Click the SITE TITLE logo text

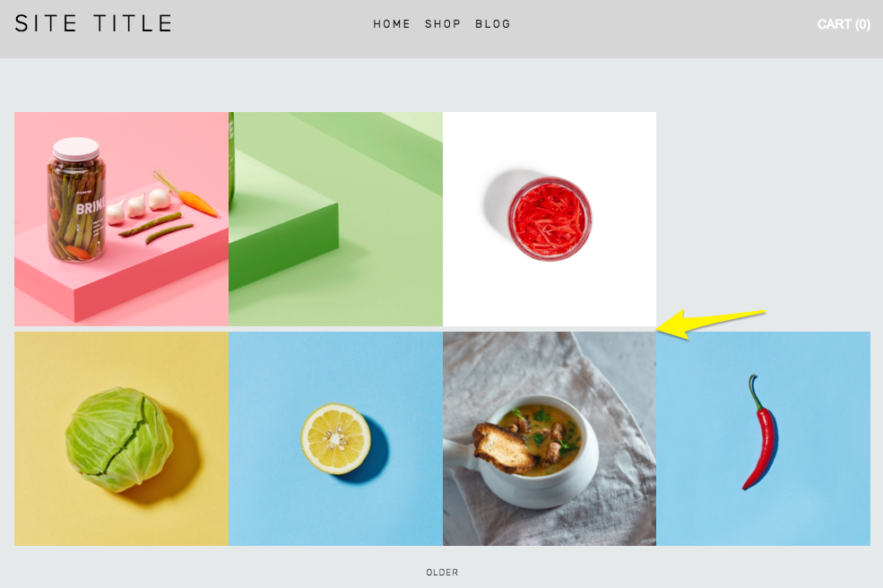(x=93, y=23)
